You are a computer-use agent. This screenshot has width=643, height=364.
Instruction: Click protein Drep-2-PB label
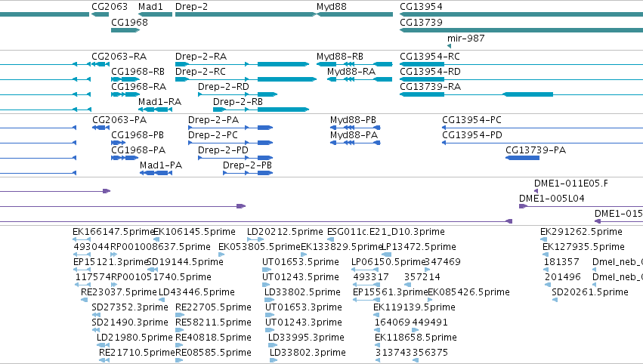click(247, 165)
